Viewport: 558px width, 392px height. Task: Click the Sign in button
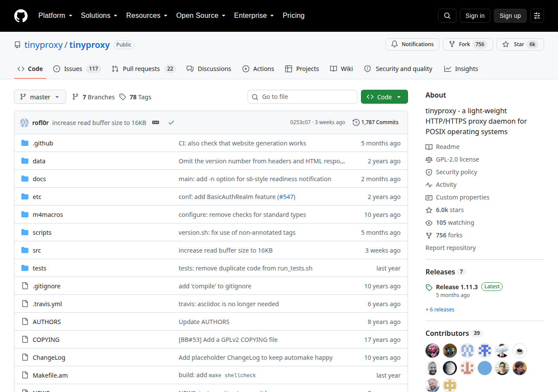[x=475, y=16]
